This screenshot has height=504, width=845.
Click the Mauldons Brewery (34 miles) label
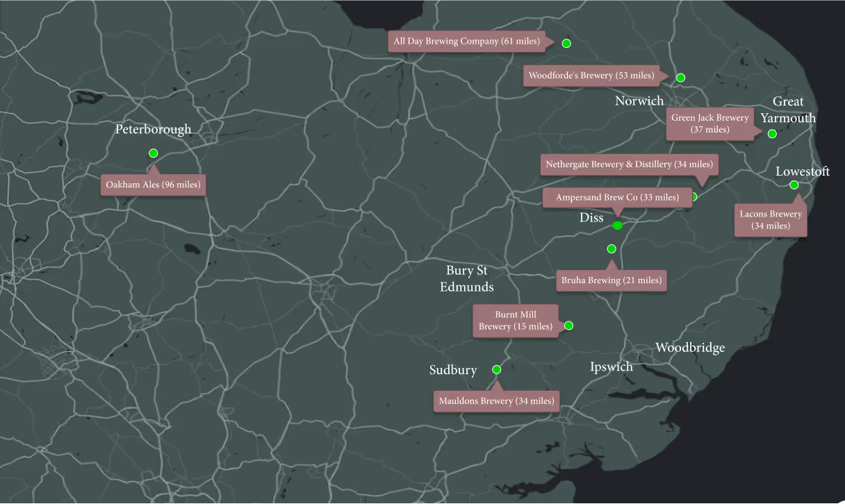pos(496,401)
